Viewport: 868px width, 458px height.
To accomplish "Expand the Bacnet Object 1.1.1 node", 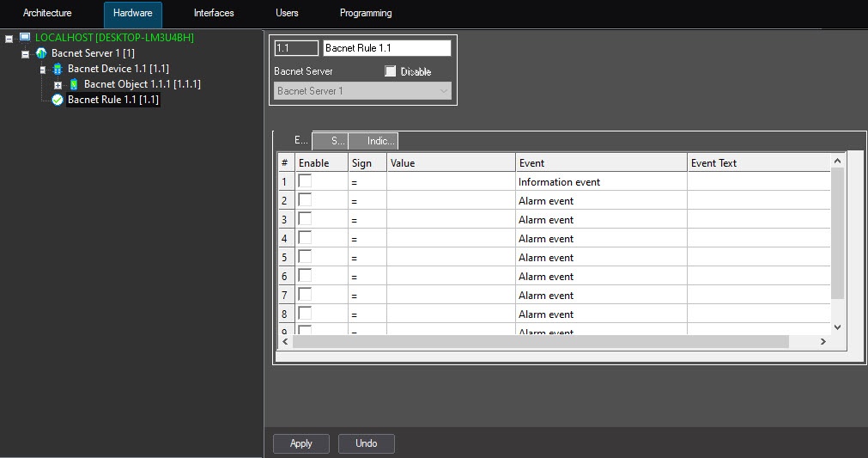I will [58, 85].
